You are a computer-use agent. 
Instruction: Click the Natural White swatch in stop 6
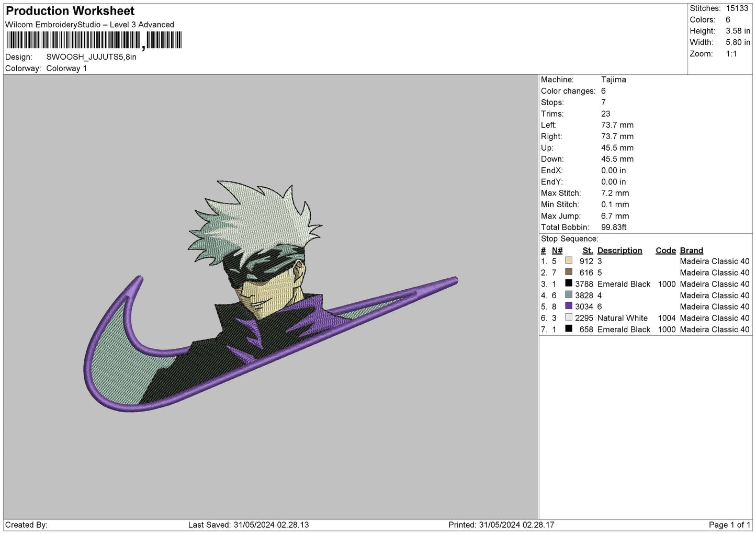point(569,317)
